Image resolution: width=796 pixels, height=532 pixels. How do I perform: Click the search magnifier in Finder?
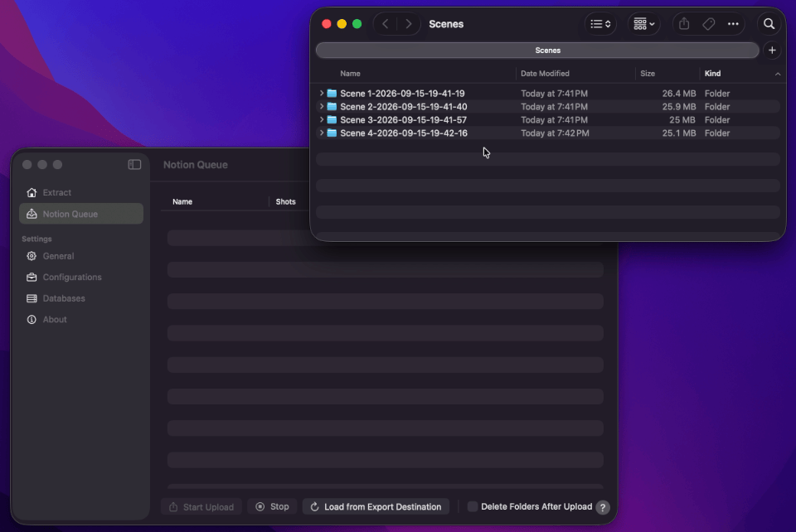coord(769,24)
